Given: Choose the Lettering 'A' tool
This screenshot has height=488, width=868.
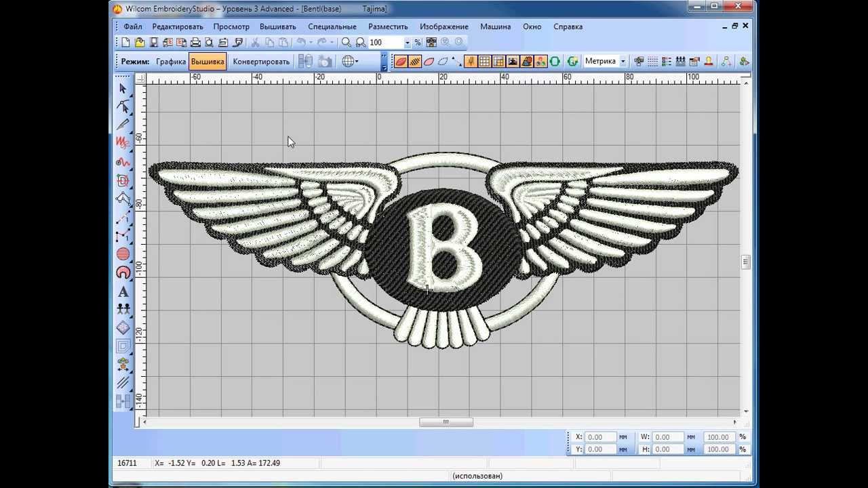Looking at the screenshot, I should click(x=123, y=292).
